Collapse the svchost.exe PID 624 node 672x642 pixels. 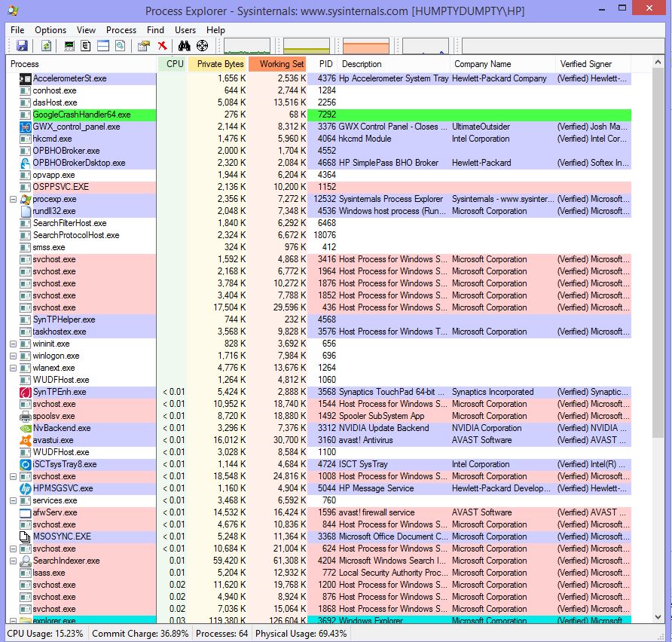[14, 549]
